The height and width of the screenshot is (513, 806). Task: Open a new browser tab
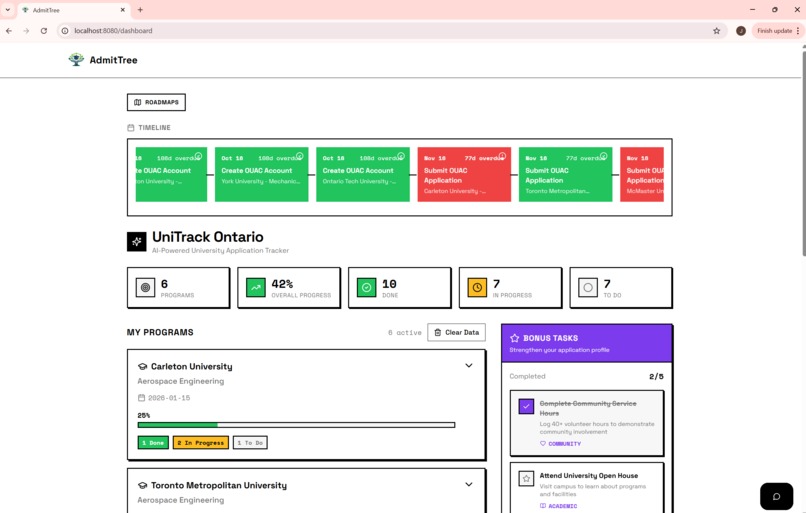pyautogui.click(x=140, y=10)
